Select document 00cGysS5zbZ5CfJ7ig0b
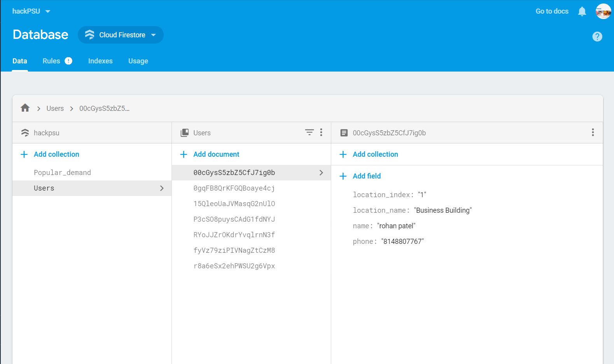The image size is (614, 364). click(251, 173)
